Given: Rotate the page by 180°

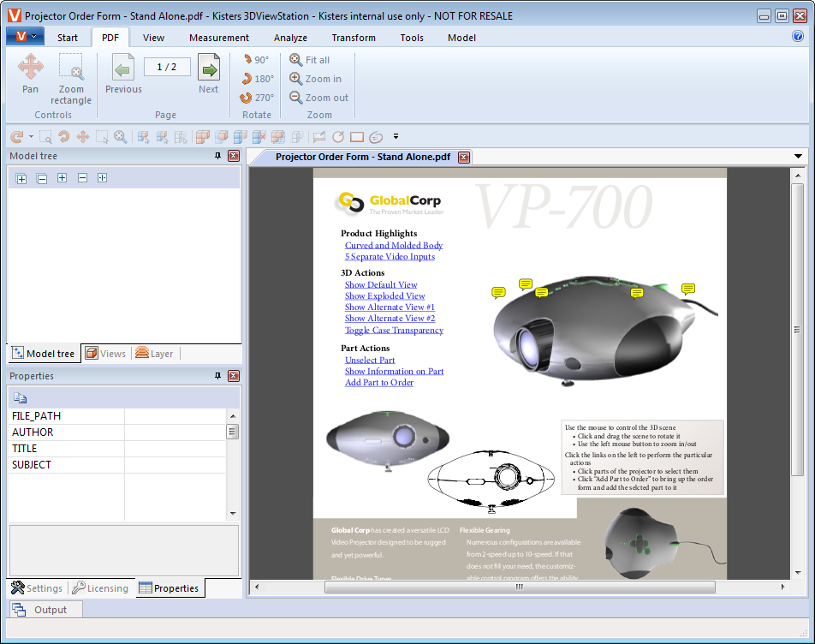Looking at the screenshot, I should [257, 79].
